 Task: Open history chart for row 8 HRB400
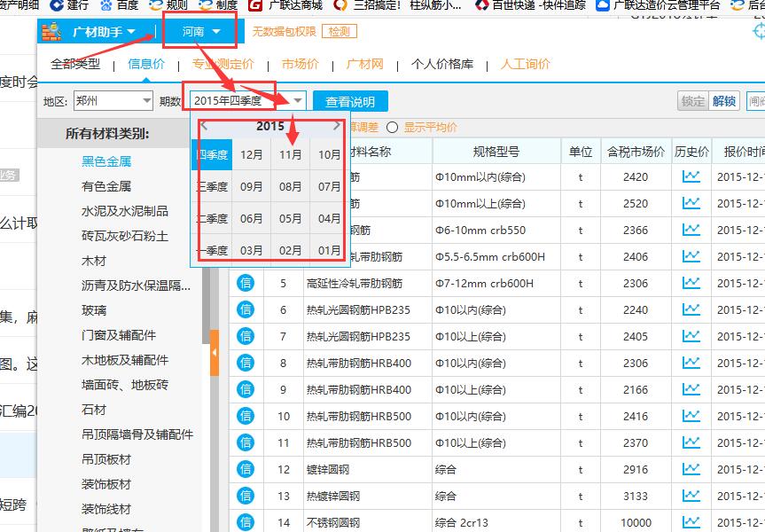691,364
